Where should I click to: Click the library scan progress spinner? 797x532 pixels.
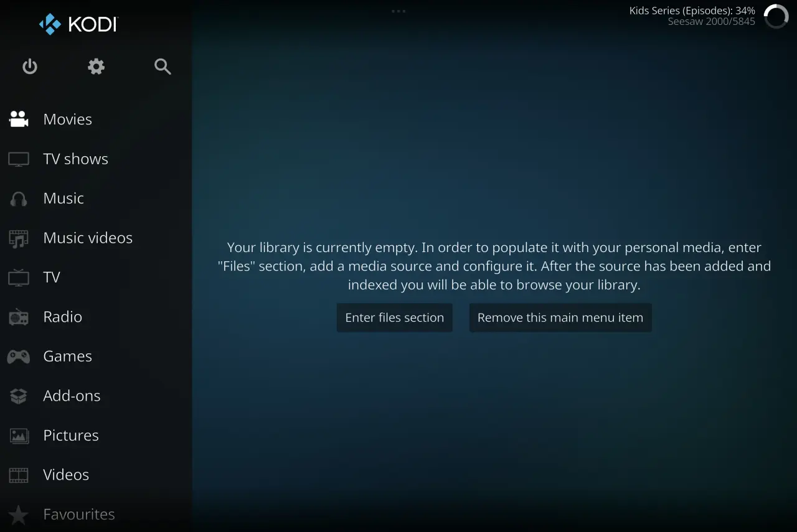point(776,16)
